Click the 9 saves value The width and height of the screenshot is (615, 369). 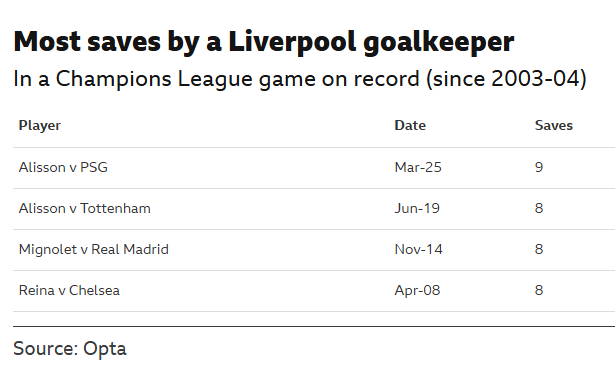click(x=539, y=167)
